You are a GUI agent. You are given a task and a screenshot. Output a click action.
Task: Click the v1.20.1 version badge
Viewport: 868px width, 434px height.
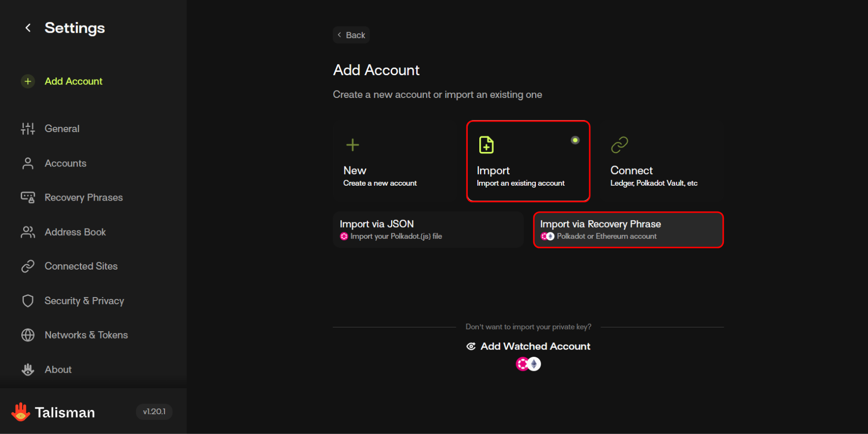[x=154, y=412]
